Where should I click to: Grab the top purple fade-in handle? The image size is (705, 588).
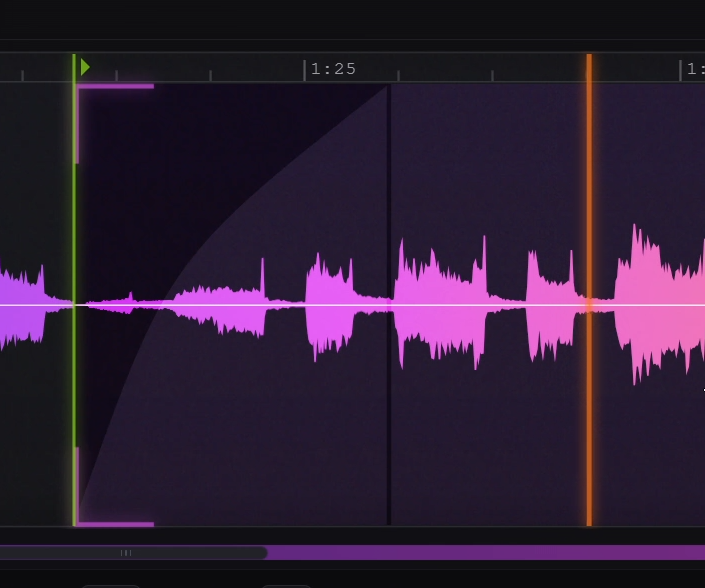[115, 86]
